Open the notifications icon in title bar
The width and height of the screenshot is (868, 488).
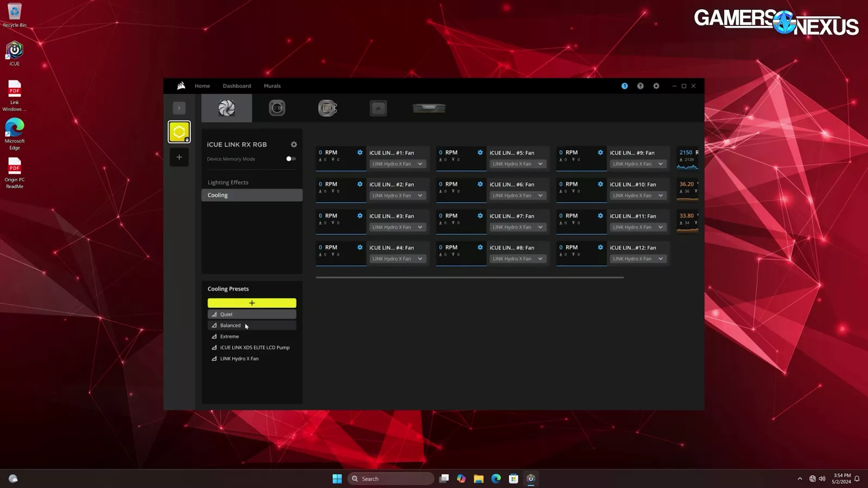[x=624, y=86]
